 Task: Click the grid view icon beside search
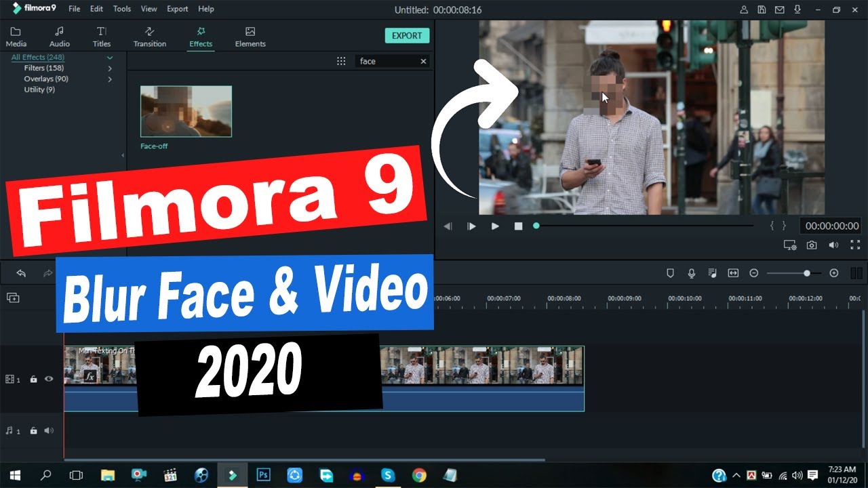point(341,61)
